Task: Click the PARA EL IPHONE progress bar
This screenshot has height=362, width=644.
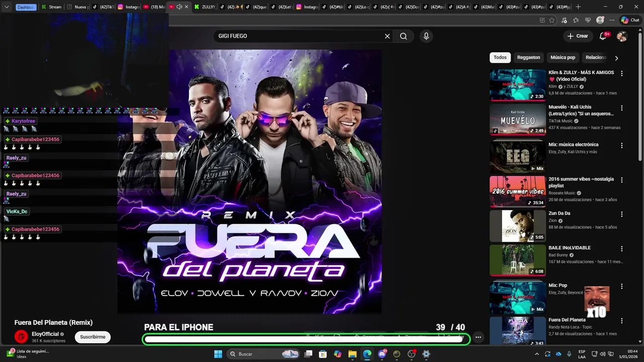Action: click(306, 340)
